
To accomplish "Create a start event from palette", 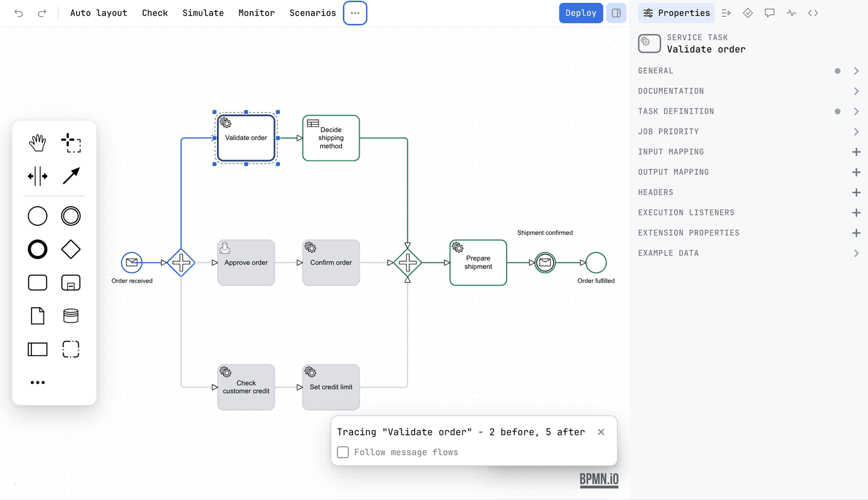I will click(37, 216).
